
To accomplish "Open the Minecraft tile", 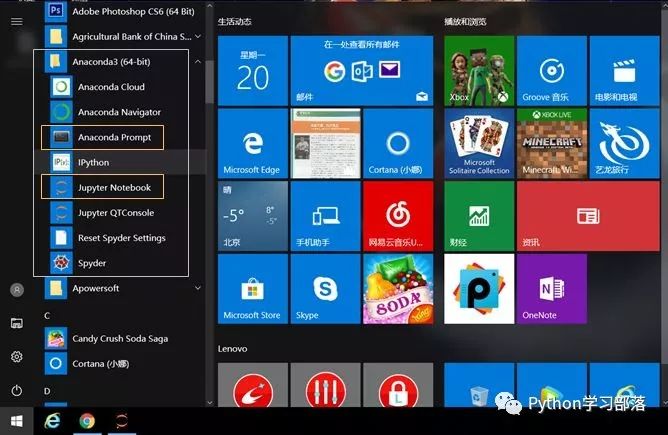I will 552,143.
